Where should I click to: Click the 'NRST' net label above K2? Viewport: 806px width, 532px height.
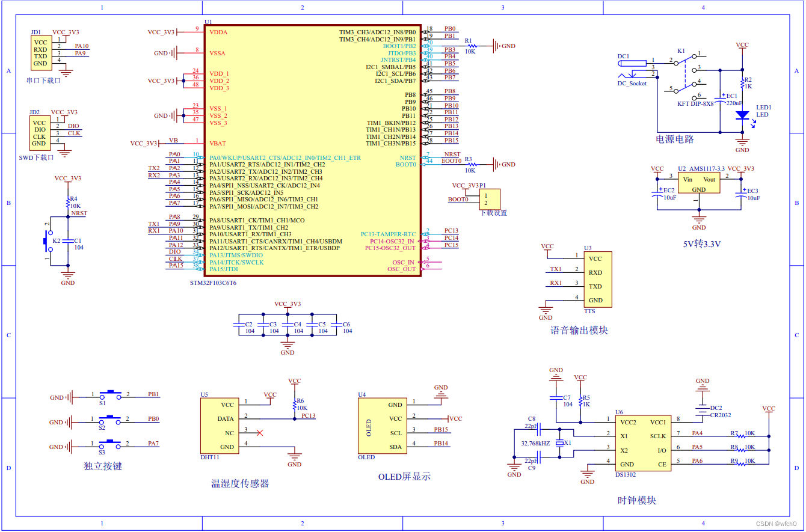79,213
